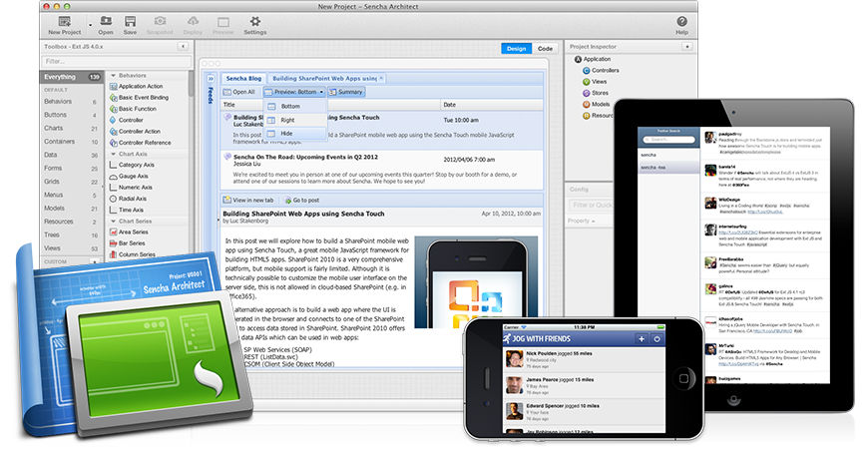Open Help with the question mark icon
This screenshot has width=868, height=454.
click(x=681, y=20)
